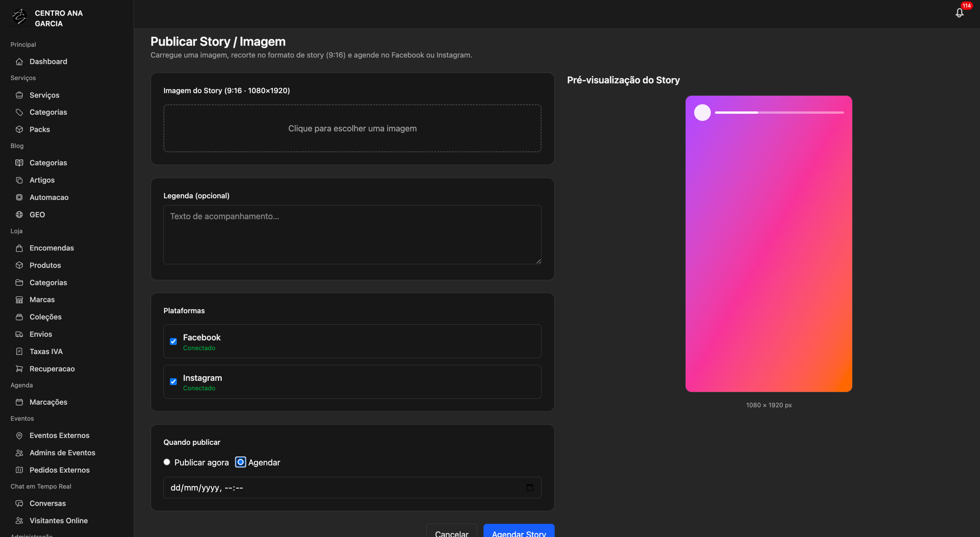Click the schedule date and time field

352,488
